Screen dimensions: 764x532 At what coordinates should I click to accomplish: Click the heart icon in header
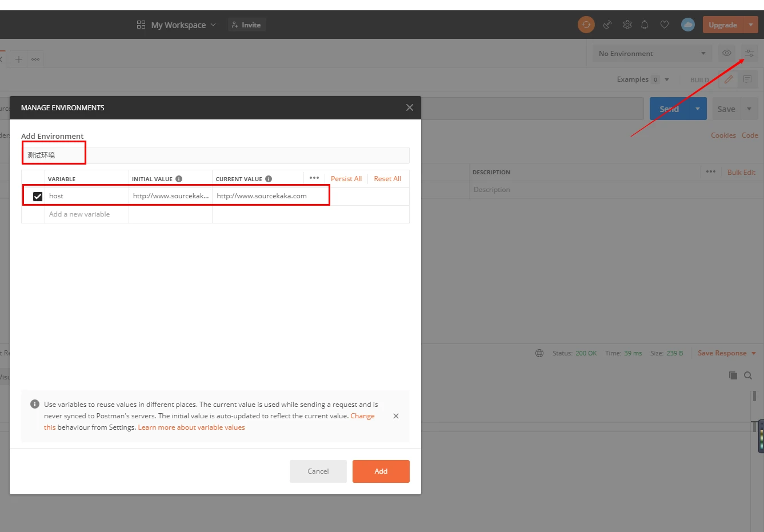(664, 25)
